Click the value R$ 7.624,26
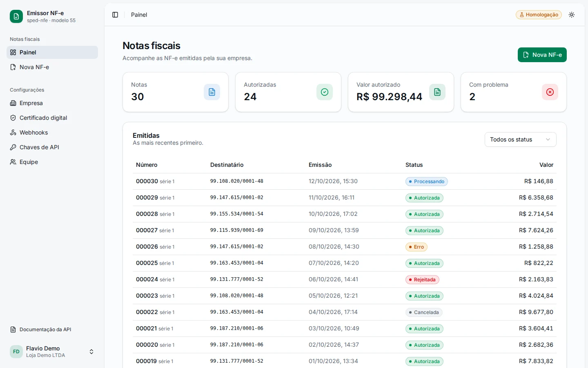588x368 pixels. pyautogui.click(x=536, y=230)
